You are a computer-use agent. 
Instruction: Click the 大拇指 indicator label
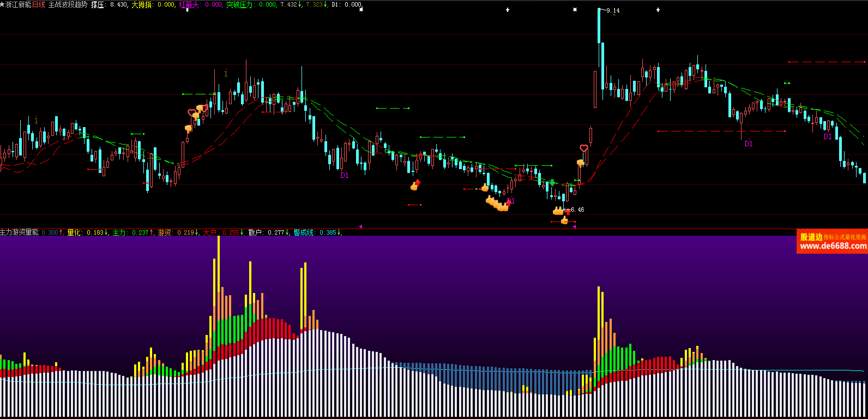click(x=142, y=4)
